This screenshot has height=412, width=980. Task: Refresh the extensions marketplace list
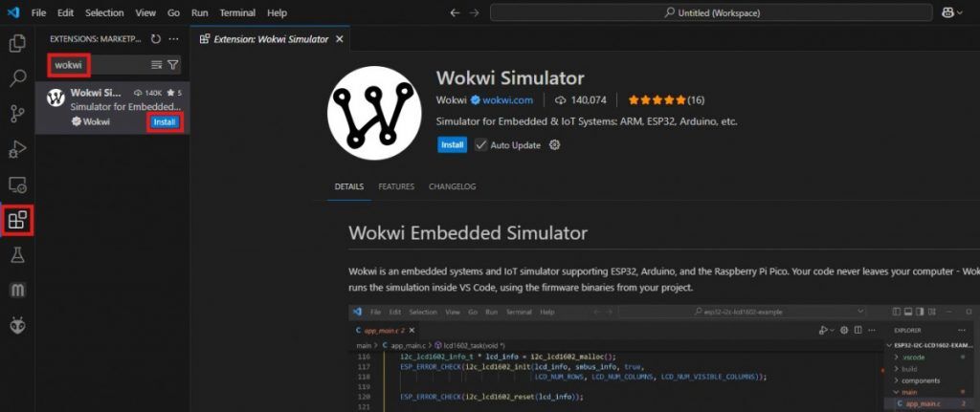tap(155, 39)
